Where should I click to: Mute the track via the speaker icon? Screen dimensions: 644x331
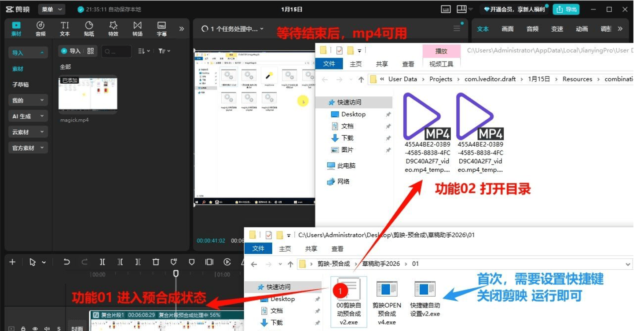[x=46, y=328]
